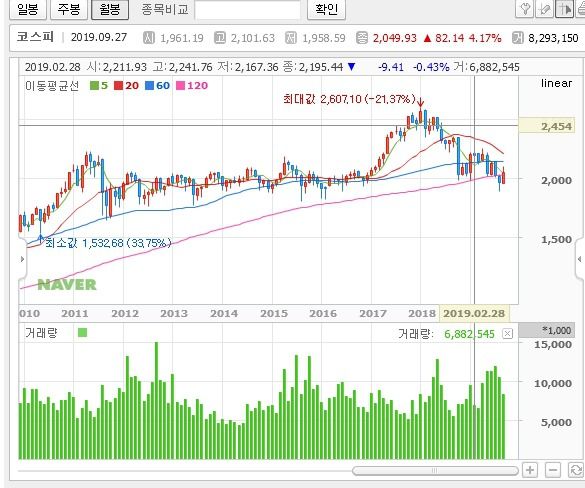
Task: Switch to daily candle chart (일봉)
Action: 28,9
